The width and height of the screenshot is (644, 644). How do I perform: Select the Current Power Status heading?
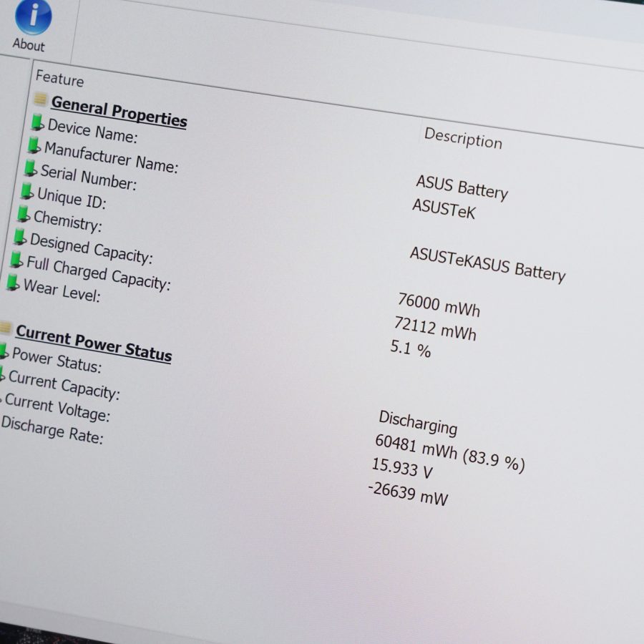94,343
